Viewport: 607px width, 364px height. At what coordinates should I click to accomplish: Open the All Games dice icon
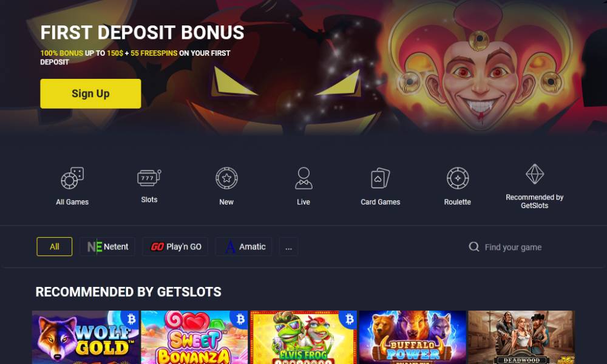point(72,178)
